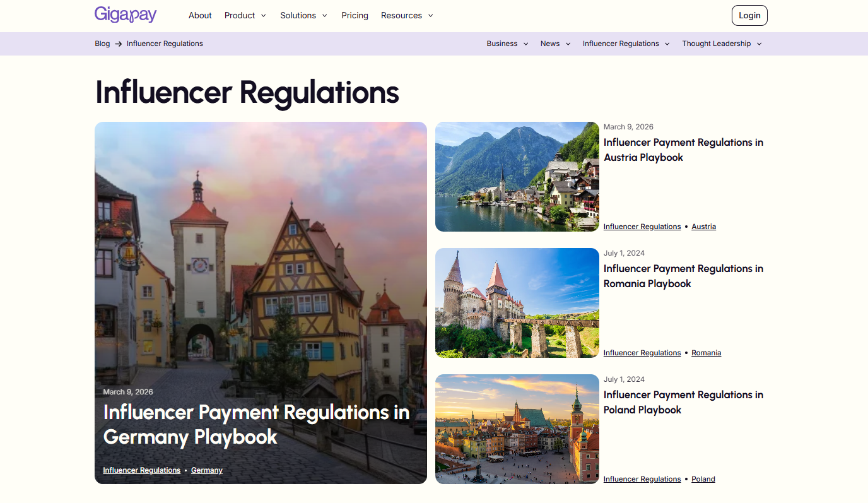Click the July 1, 2024 date on Poland card
This screenshot has height=503, width=868.
pos(624,379)
